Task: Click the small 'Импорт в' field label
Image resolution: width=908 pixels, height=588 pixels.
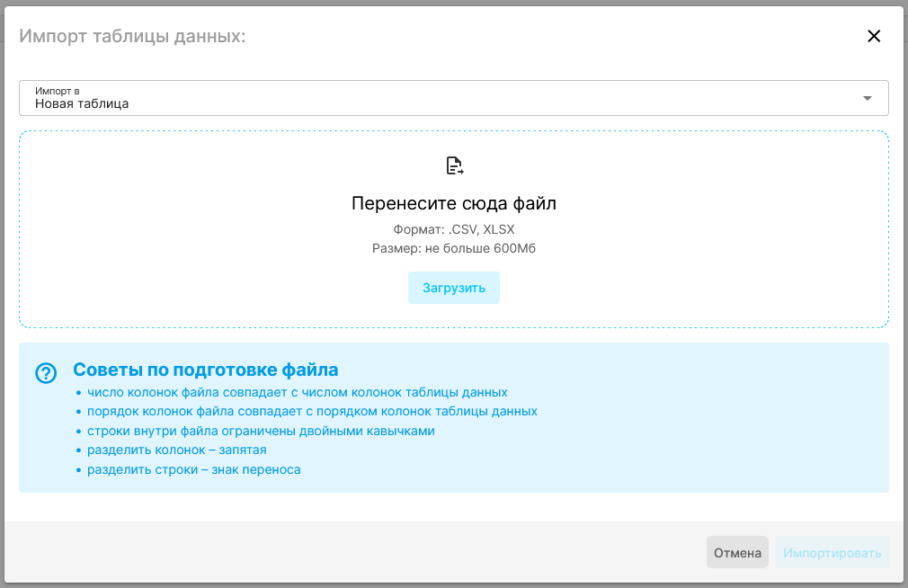Action: point(58,91)
